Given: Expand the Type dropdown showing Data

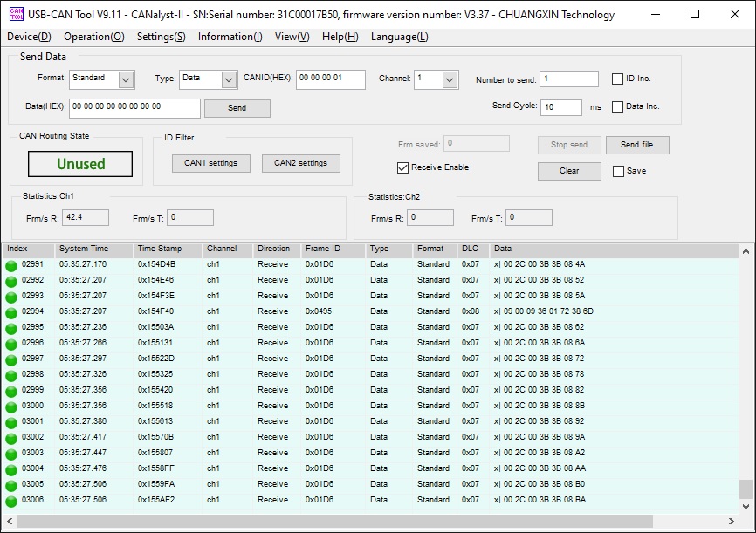Looking at the screenshot, I should 229,80.
